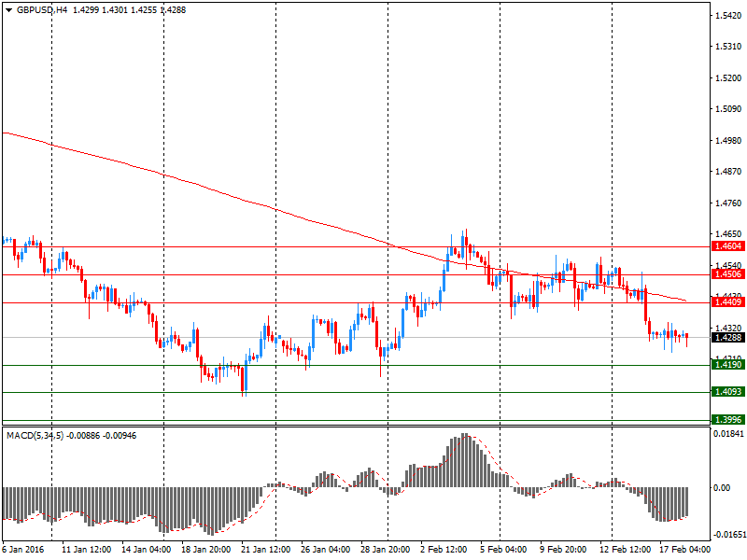Viewport: 747px width, 560px height.
Task: Select the MACD(5,34,5) indicator label
Action: [x=35, y=435]
